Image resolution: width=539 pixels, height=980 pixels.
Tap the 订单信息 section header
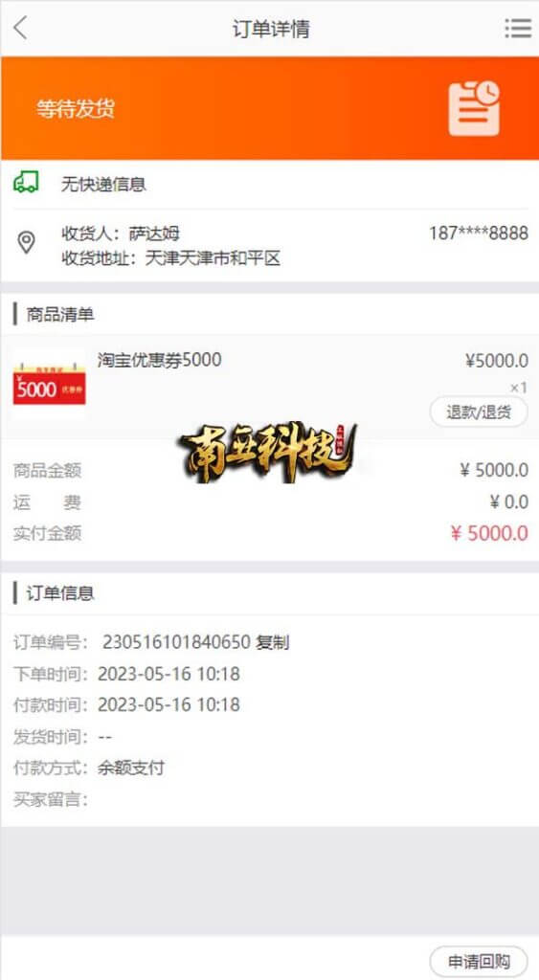tap(60, 593)
